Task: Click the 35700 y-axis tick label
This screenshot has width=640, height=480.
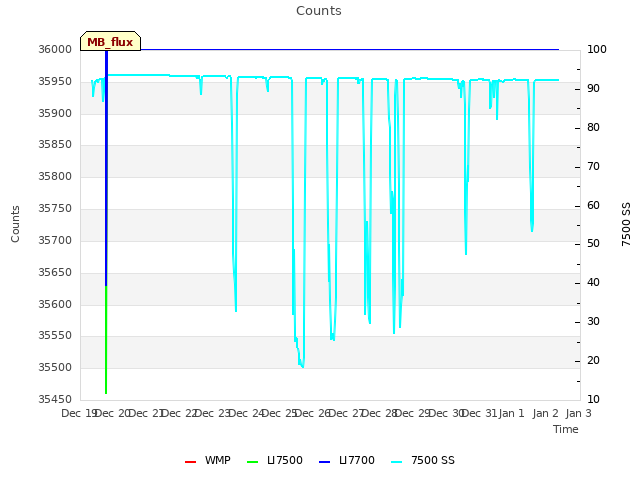Action: click(55, 240)
